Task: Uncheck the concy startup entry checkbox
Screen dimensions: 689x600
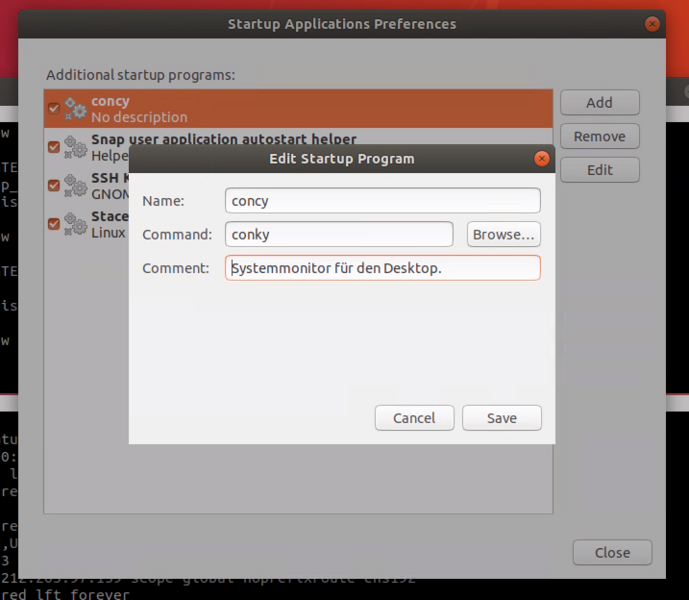Action: click(54, 109)
